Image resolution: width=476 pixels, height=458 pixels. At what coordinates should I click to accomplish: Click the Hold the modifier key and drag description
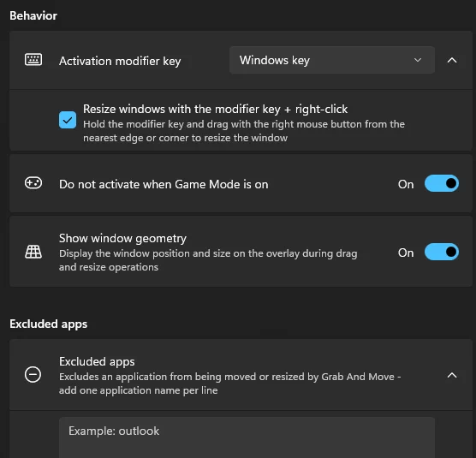[x=244, y=131]
